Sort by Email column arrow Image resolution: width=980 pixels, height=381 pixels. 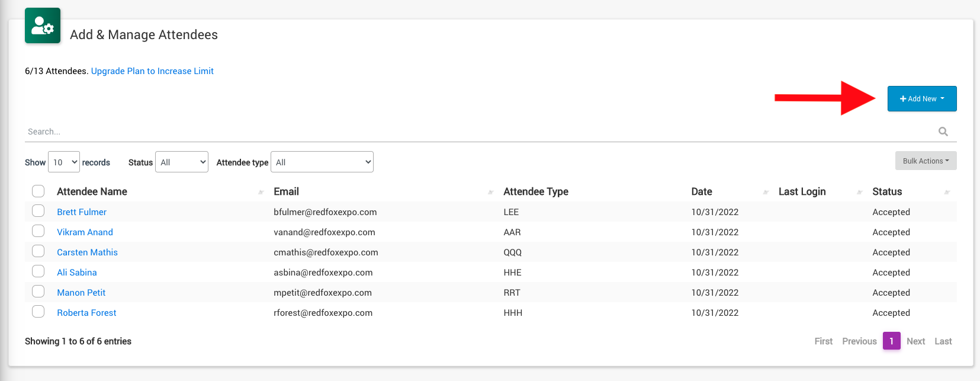tap(490, 192)
